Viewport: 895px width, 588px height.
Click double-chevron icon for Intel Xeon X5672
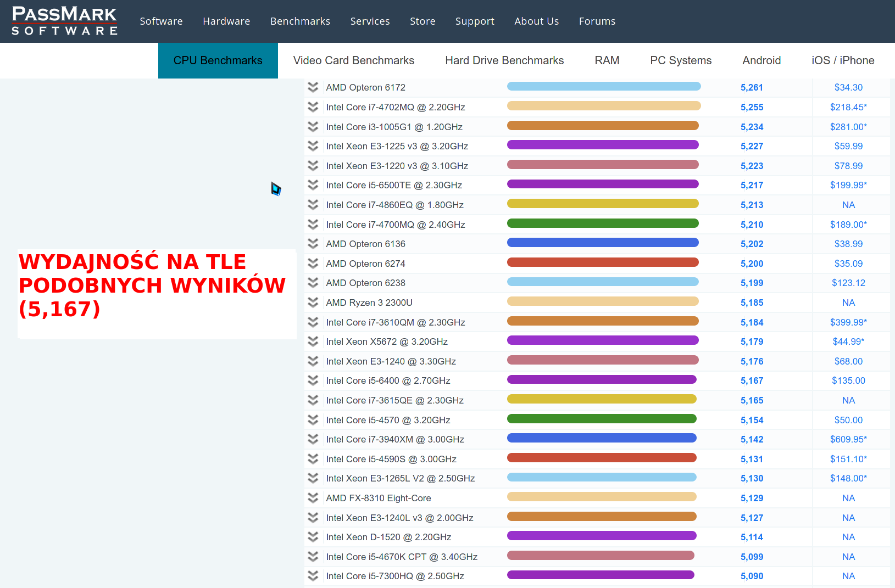pyautogui.click(x=313, y=341)
